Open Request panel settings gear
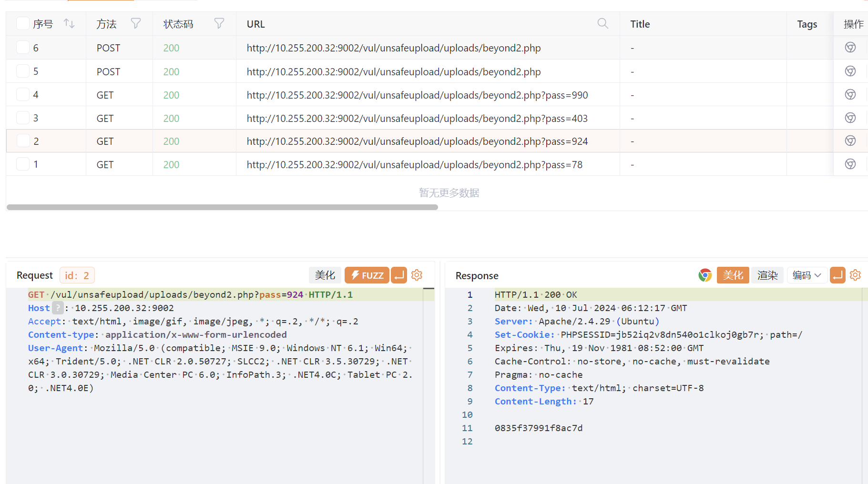 [x=417, y=275]
